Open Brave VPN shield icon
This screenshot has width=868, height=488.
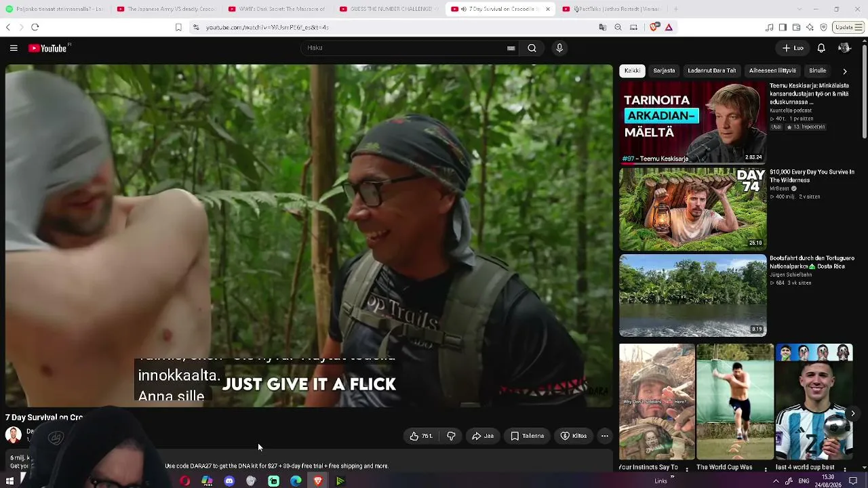point(823,27)
